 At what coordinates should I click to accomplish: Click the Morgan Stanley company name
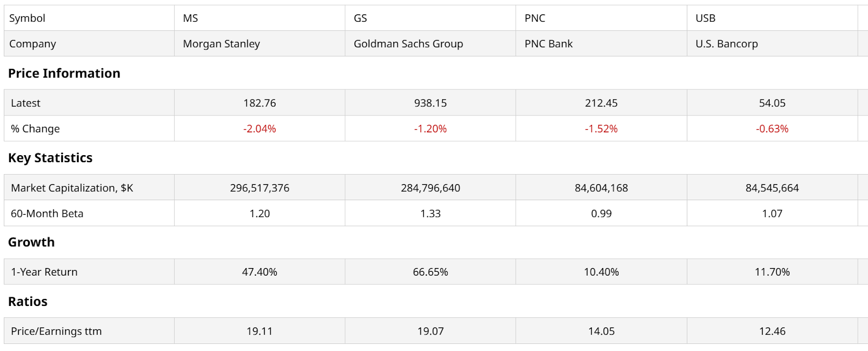coord(221,44)
